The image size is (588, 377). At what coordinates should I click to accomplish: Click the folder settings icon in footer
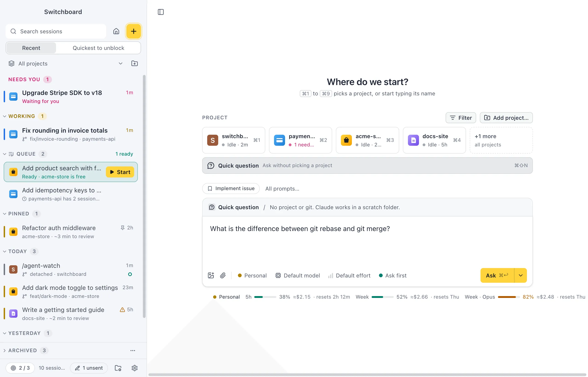click(118, 368)
